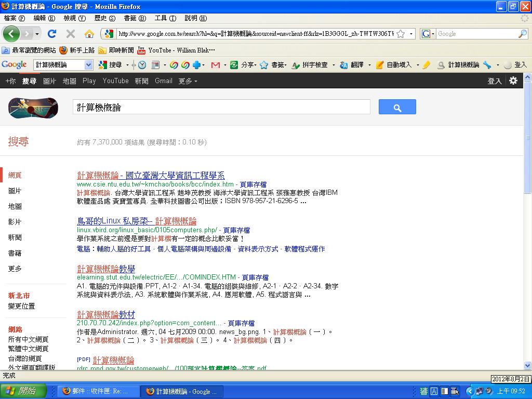Reload the current page

coord(52,34)
